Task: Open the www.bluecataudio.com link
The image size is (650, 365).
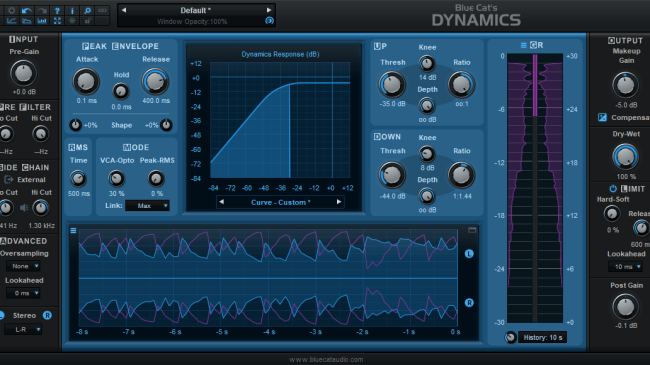Action: [x=326, y=360]
